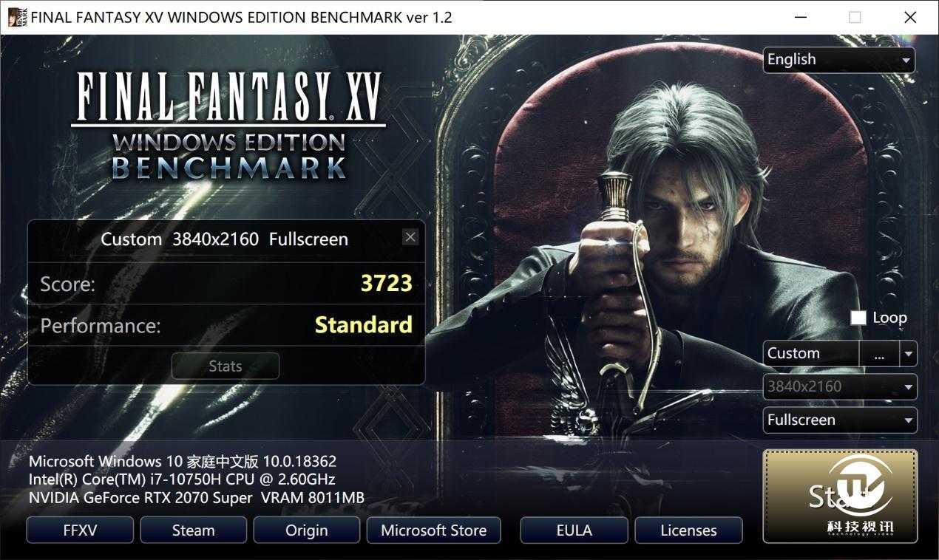Minimize the benchmark window
This screenshot has height=560, width=939.
(x=801, y=17)
